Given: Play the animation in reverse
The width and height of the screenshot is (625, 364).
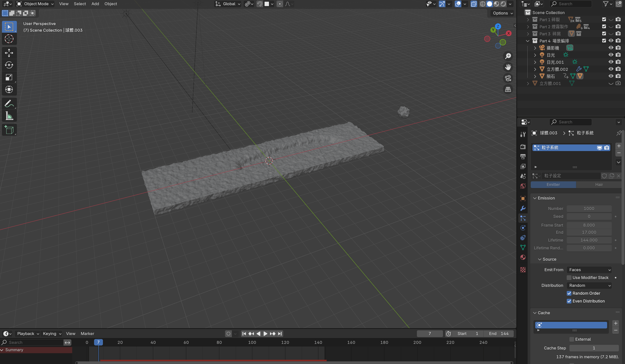Looking at the screenshot, I should click(258, 334).
